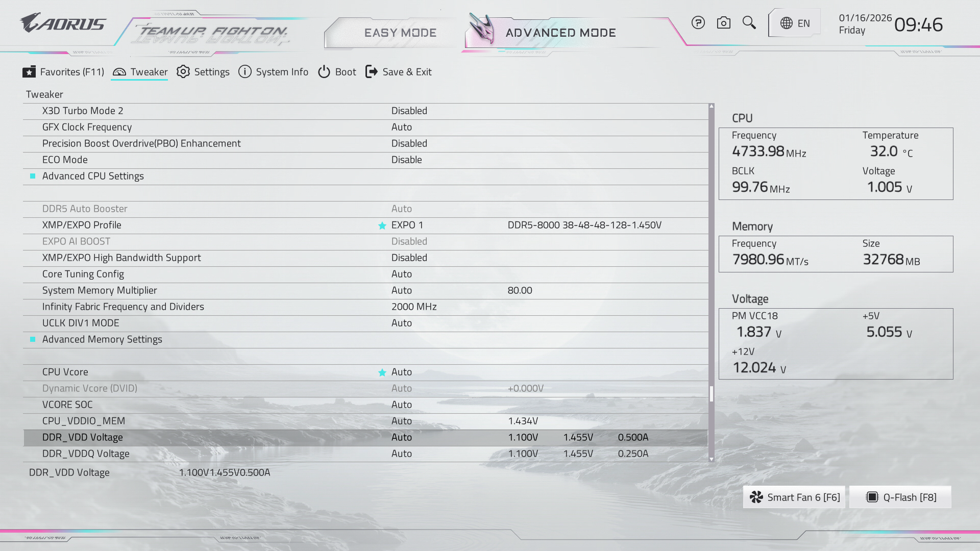This screenshot has width=980, height=551.
Task: Launch Q-Flash chip icon
Action: [872, 497]
